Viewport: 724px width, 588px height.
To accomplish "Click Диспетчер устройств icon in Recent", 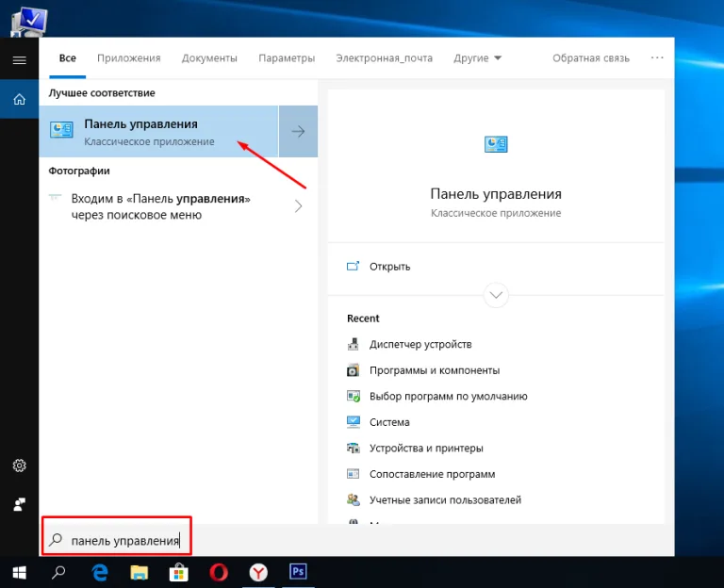I will [x=353, y=344].
